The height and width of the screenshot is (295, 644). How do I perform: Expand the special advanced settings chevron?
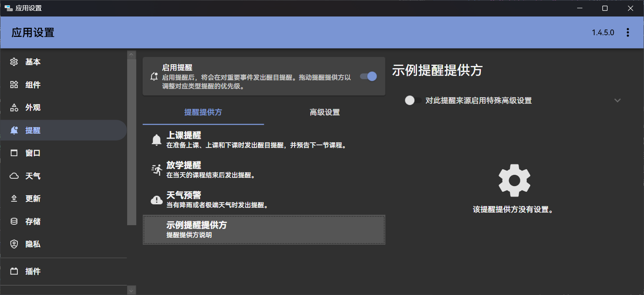click(x=618, y=101)
